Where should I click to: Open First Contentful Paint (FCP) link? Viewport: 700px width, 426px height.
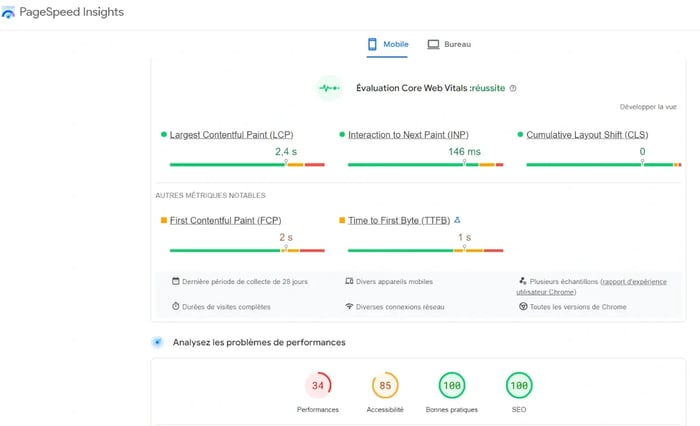[x=225, y=220]
